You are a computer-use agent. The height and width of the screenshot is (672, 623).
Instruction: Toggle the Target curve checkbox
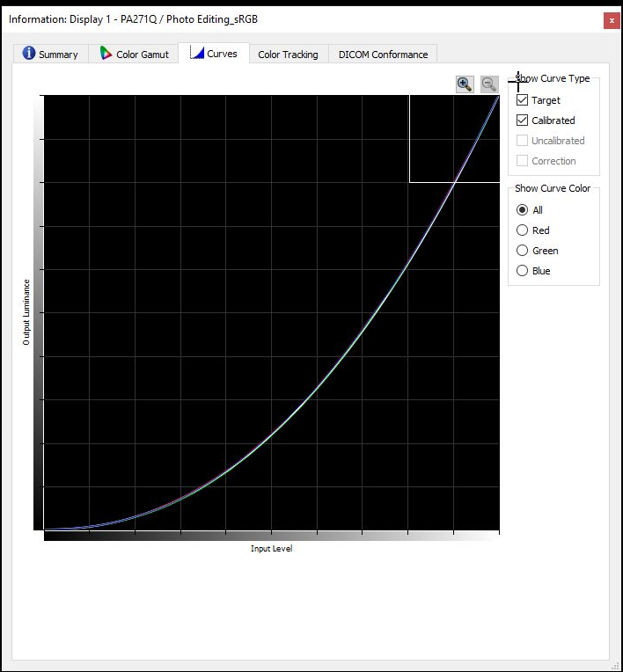coord(522,100)
